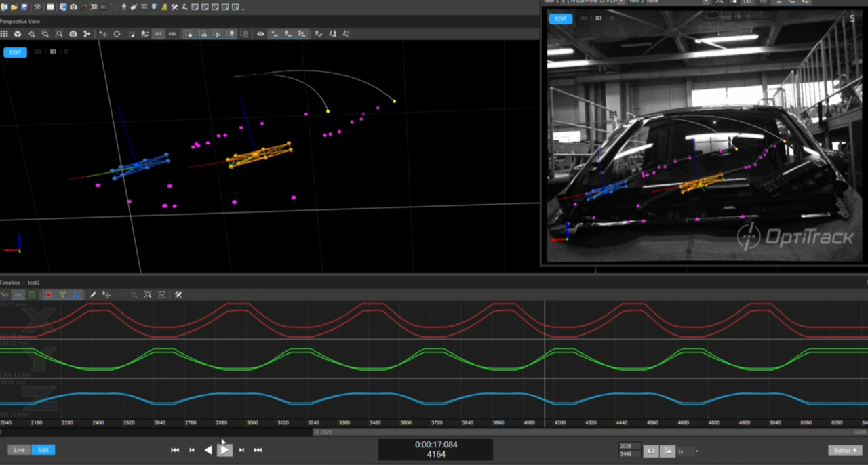Click the green graph autoscale icon in Timeline toolbar

(161, 295)
